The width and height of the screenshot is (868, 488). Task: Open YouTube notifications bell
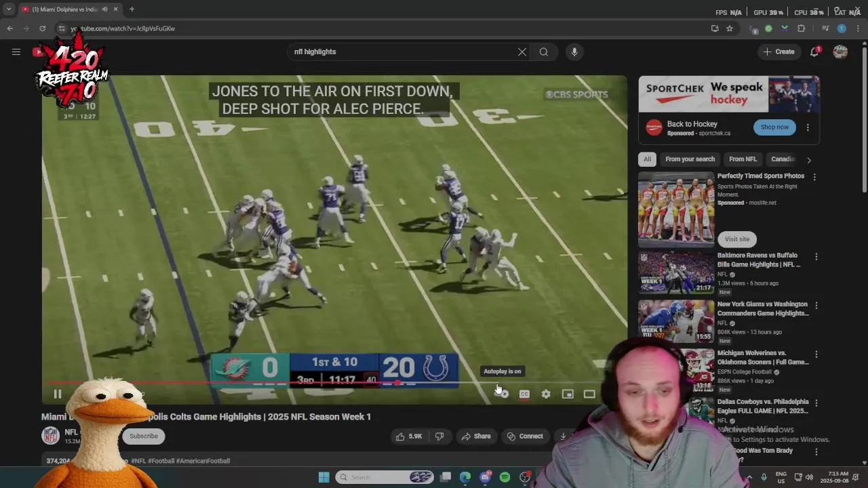click(x=814, y=52)
